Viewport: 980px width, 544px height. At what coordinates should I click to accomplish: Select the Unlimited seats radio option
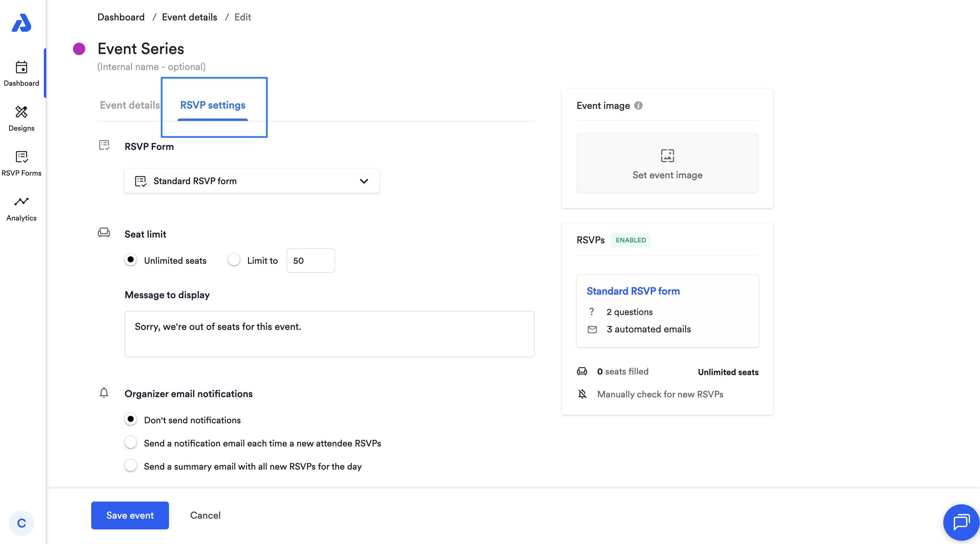(x=130, y=260)
